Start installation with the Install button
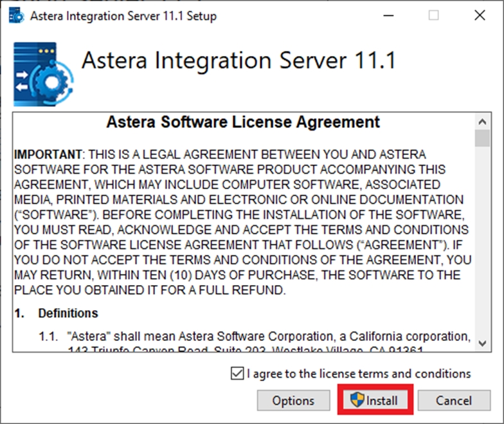Image resolution: width=504 pixels, height=424 pixels. pos(375,400)
